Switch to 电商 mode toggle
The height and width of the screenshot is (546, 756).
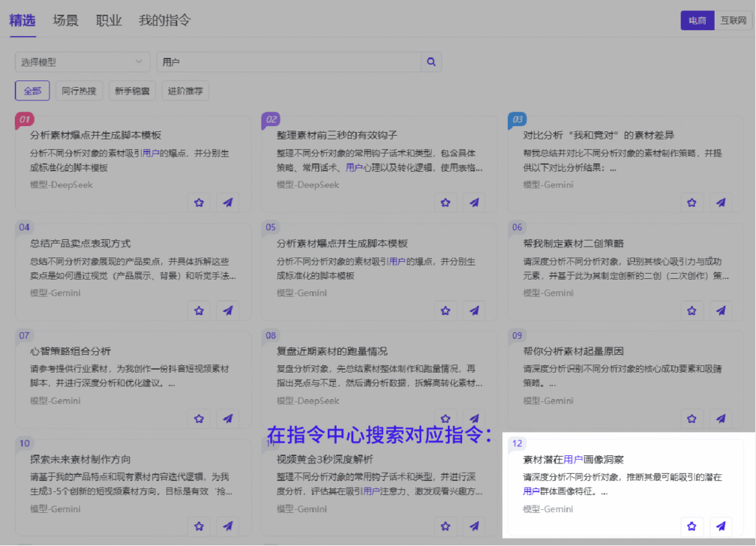pos(697,21)
